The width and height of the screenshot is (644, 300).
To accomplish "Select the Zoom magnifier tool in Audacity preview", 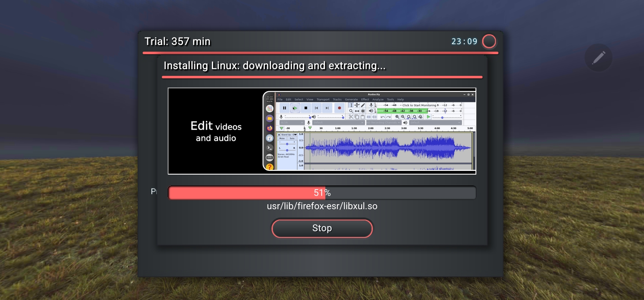I will point(351,111).
